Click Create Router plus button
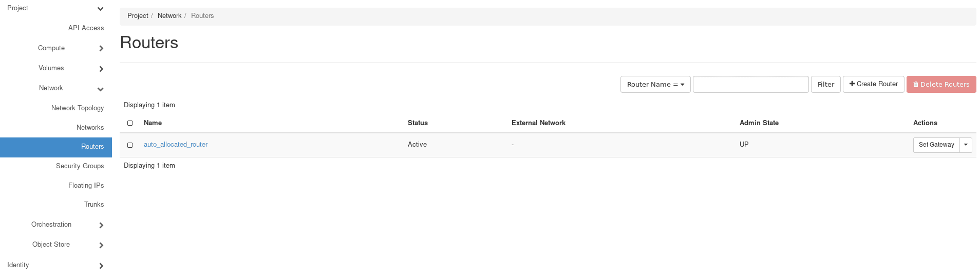The height and width of the screenshot is (279, 980). pyautogui.click(x=873, y=84)
